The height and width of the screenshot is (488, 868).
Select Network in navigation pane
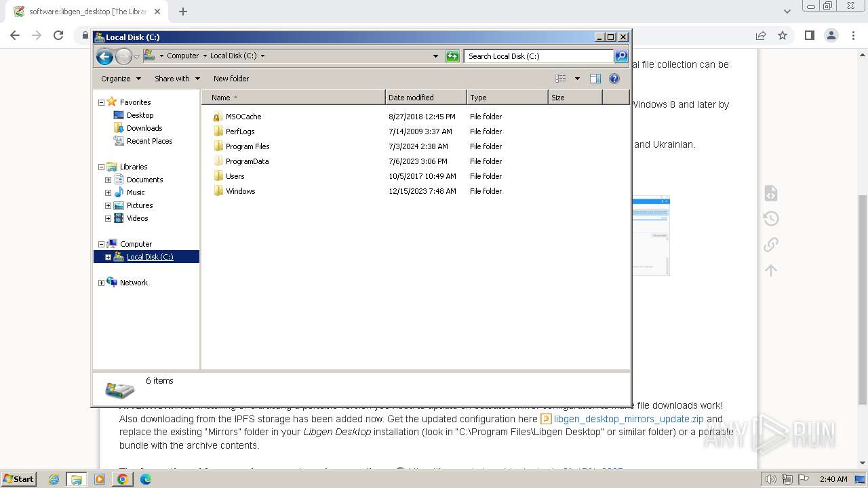134,283
